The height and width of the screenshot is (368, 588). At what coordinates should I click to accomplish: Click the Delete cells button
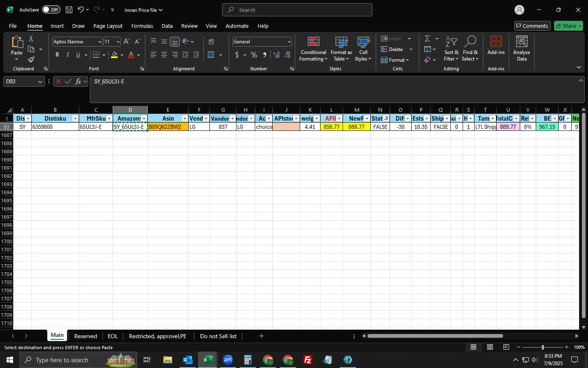pos(392,49)
